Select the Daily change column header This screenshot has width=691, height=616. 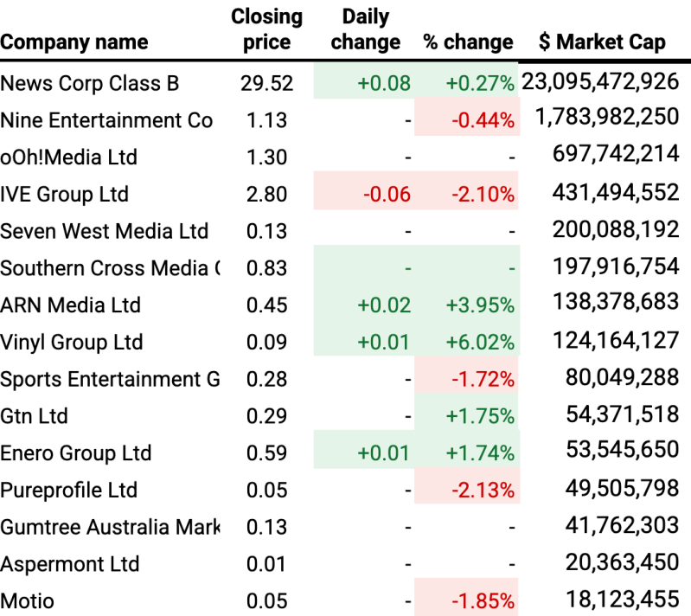[365, 29]
